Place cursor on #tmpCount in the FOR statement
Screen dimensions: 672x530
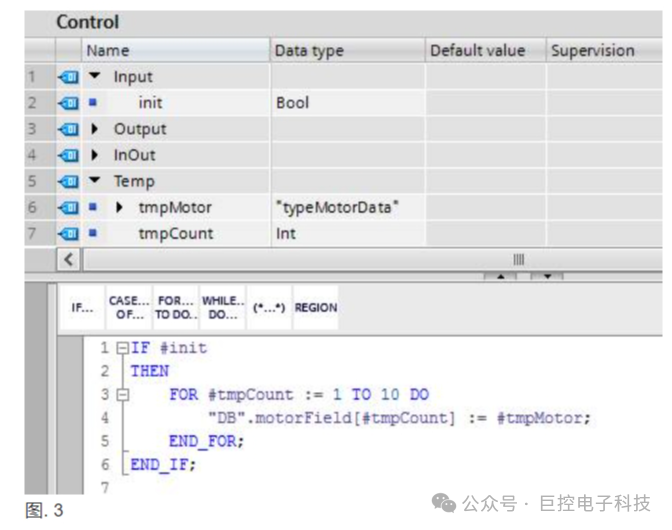(251, 395)
